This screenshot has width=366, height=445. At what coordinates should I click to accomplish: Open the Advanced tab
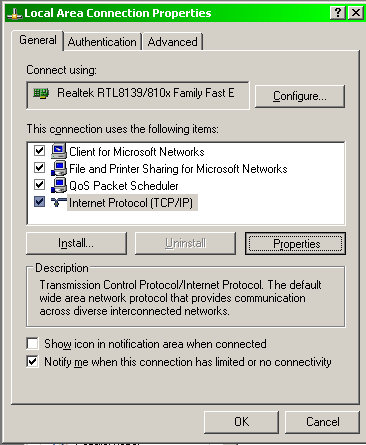pyautogui.click(x=173, y=42)
